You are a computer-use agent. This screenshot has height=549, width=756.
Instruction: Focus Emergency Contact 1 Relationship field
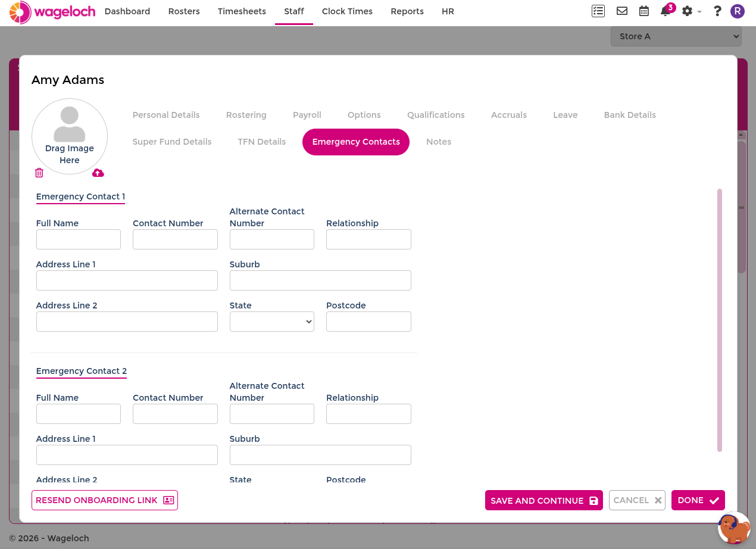pyautogui.click(x=368, y=239)
